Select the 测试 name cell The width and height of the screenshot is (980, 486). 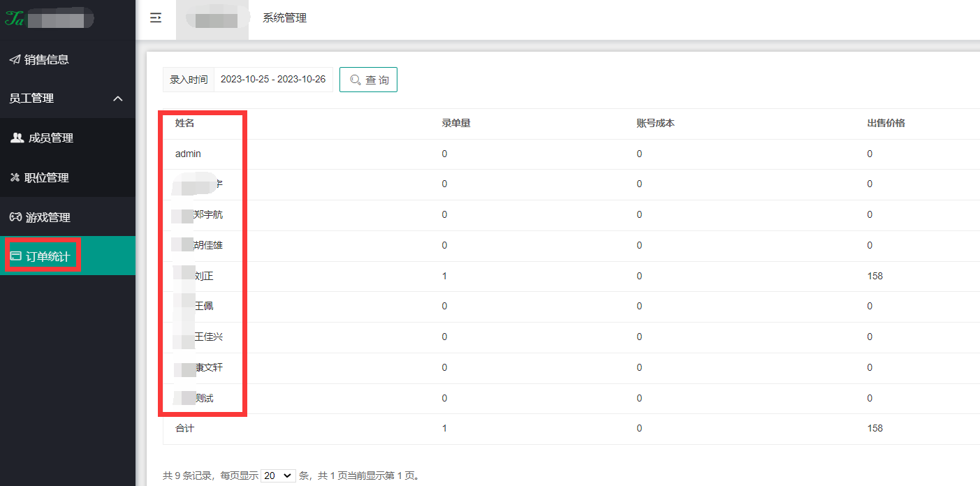pyautogui.click(x=204, y=398)
